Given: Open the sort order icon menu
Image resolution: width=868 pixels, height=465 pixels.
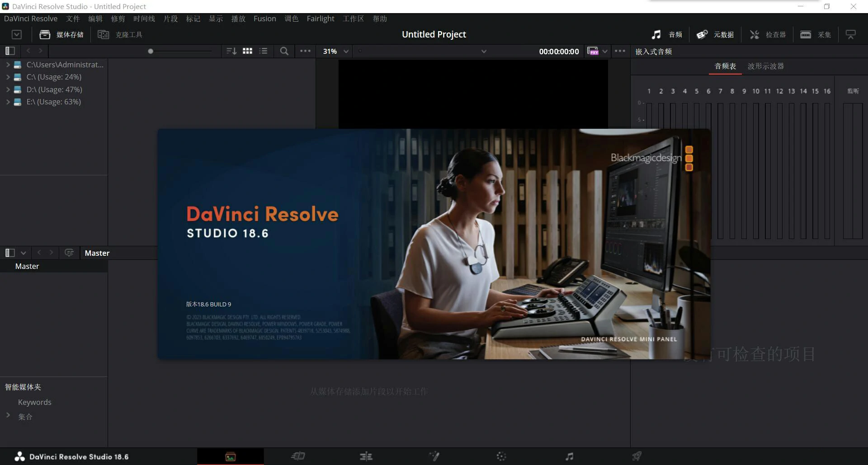Looking at the screenshot, I should (x=231, y=51).
